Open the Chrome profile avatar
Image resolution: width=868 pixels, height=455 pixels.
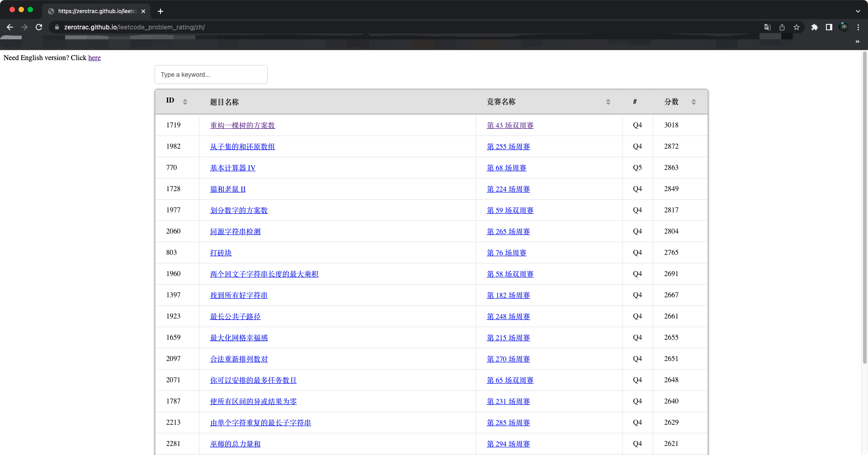844,27
